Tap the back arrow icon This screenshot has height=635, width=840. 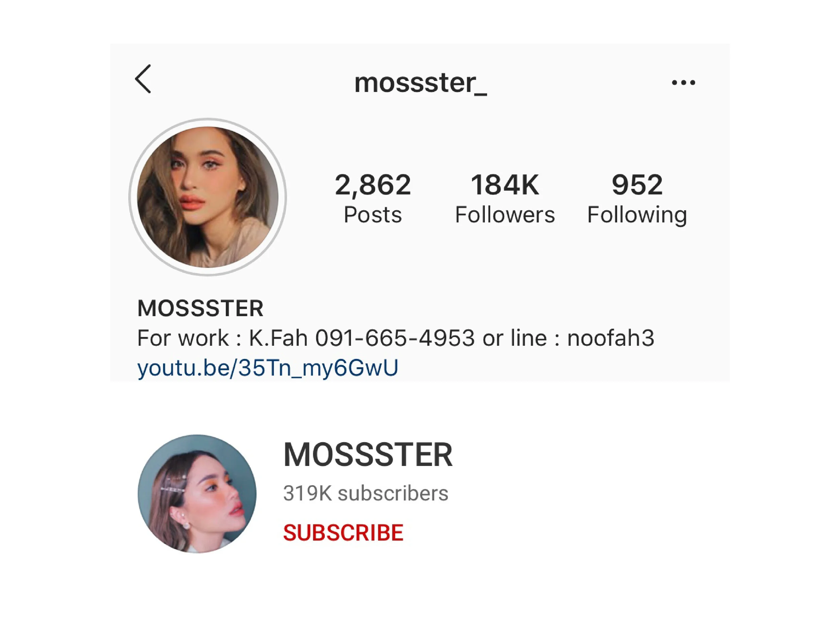pos(143,79)
